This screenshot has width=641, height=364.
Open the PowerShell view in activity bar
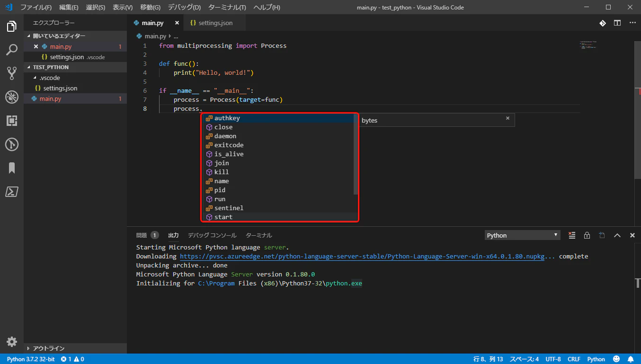(12, 192)
